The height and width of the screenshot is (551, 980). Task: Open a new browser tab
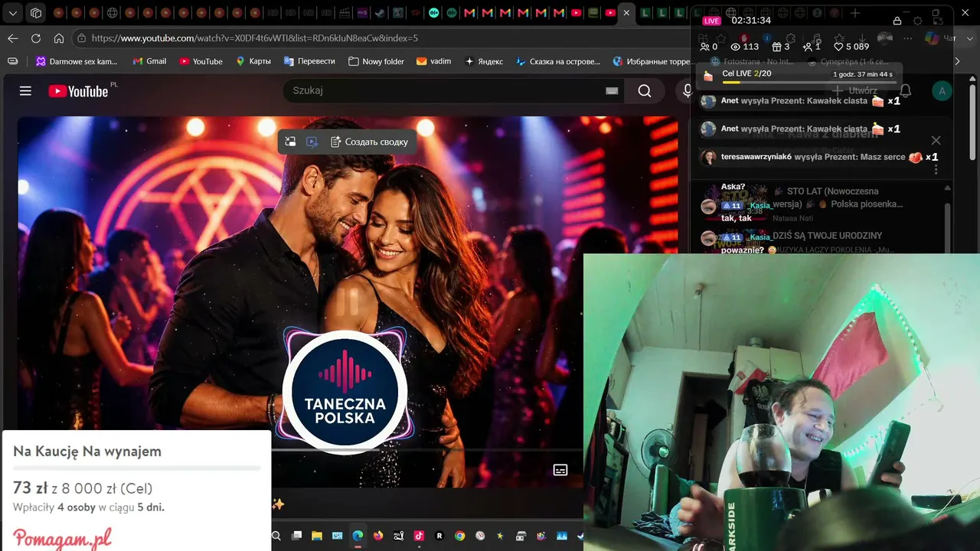pyautogui.click(x=854, y=13)
